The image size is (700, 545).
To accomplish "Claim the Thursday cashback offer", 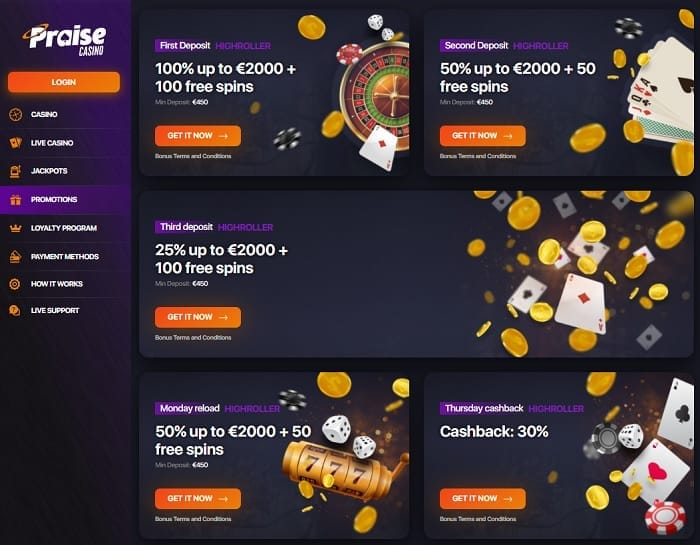I will (x=483, y=499).
